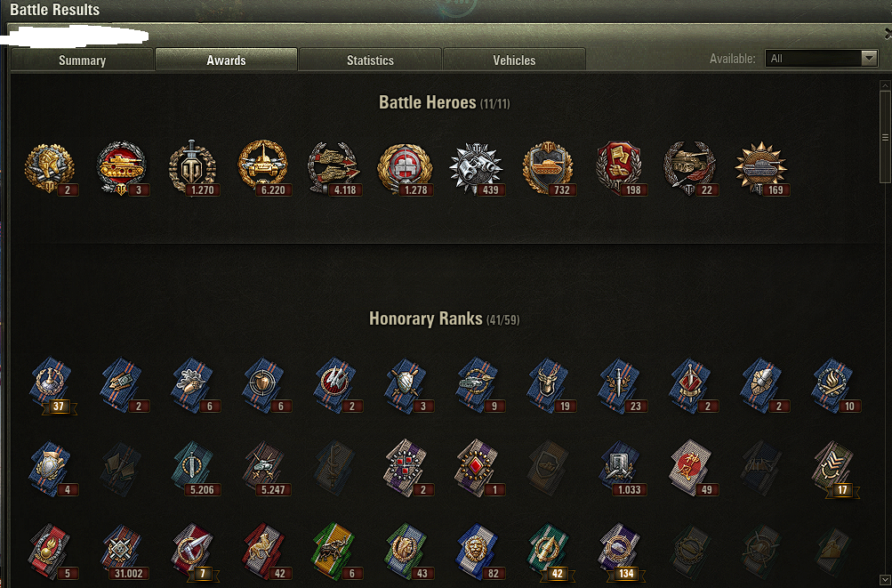
Task: Open the Vehicles tab
Action: coord(514,60)
